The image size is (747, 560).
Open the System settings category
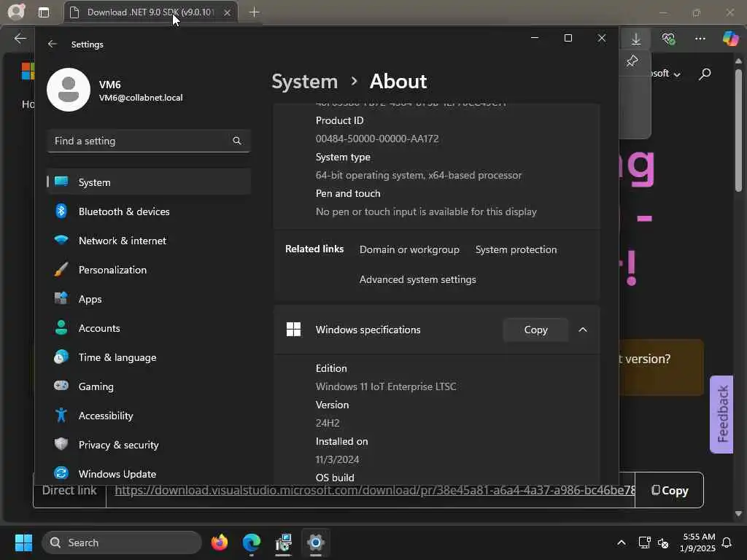click(149, 182)
